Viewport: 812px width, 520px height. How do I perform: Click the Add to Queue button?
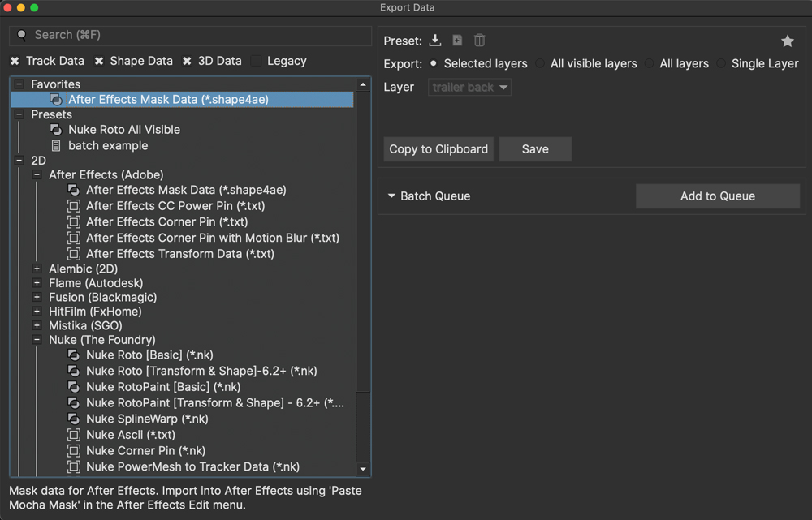pyautogui.click(x=717, y=196)
